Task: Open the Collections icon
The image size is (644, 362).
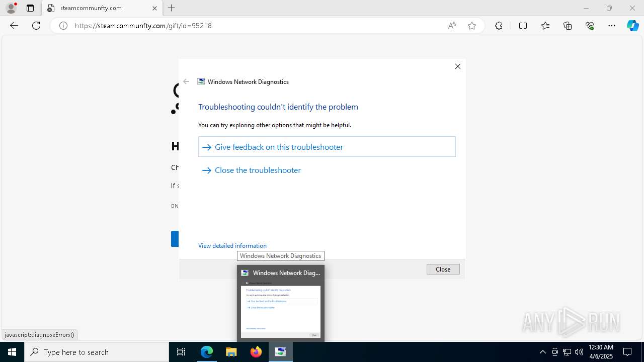Action: click(x=568, y=26)
